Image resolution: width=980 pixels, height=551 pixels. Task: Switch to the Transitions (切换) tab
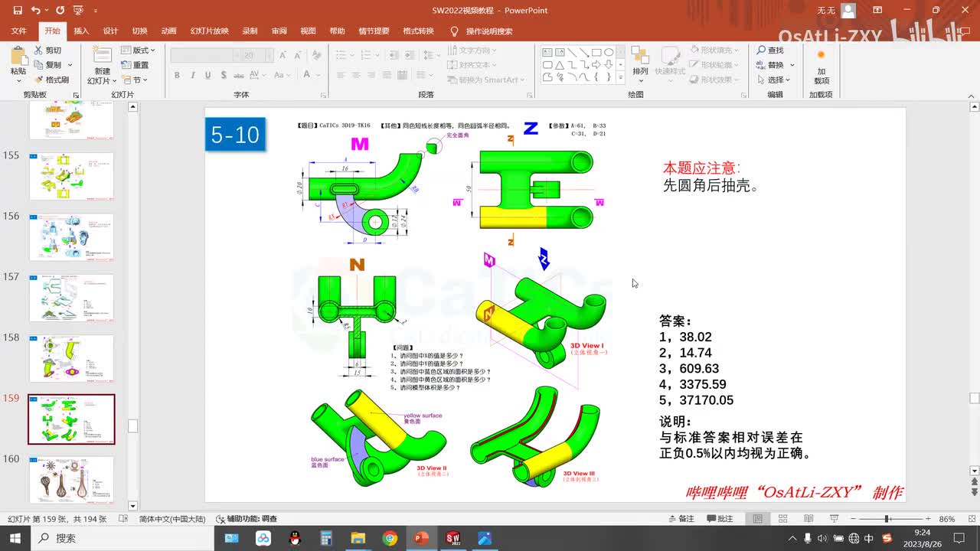coord(139,31)
